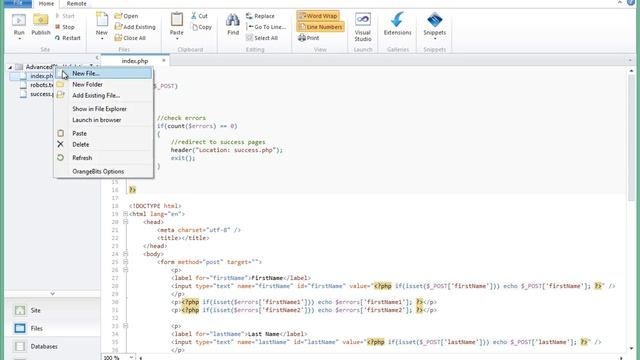Click Close All in ribbon
Screen dimensions: 640x360
point(130,38)
